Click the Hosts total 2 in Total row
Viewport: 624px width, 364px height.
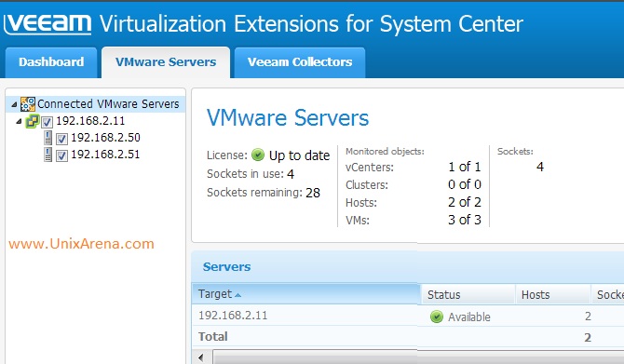(588, 337)
